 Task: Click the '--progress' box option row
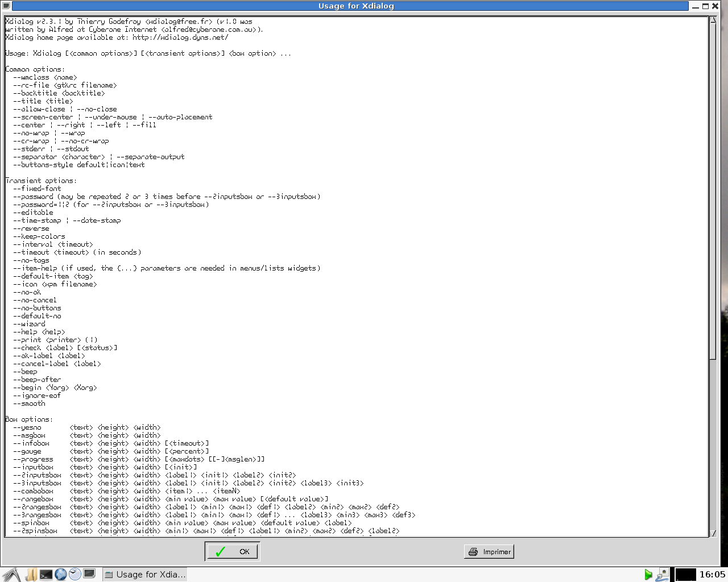139,459
